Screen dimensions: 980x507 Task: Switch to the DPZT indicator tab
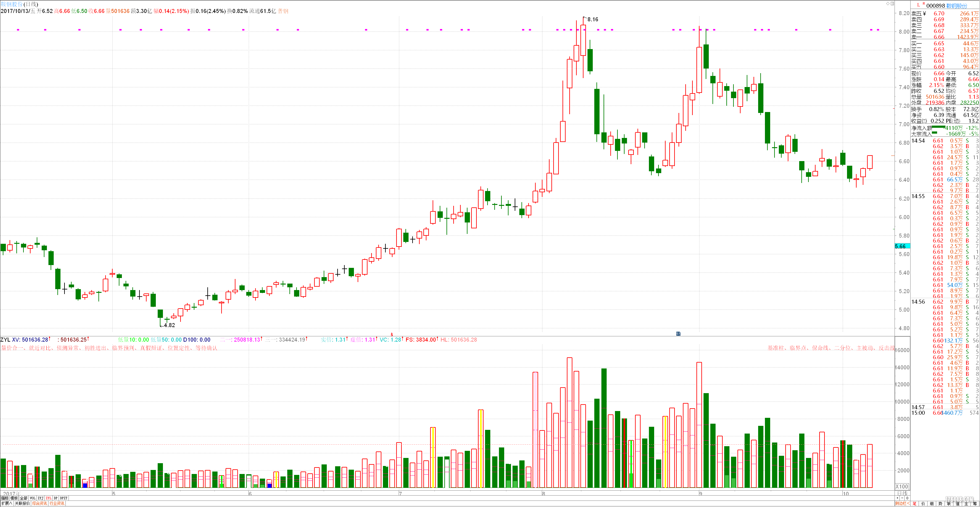pos(64,498)
